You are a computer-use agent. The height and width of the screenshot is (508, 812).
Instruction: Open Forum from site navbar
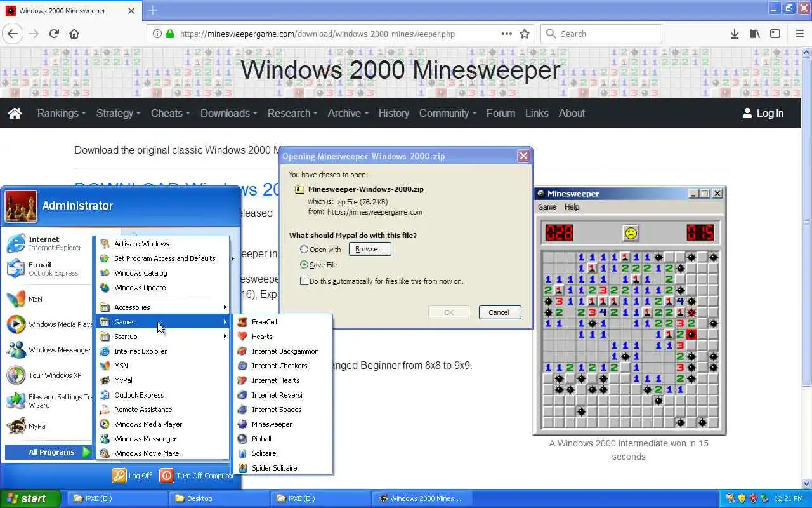(501, 113)
